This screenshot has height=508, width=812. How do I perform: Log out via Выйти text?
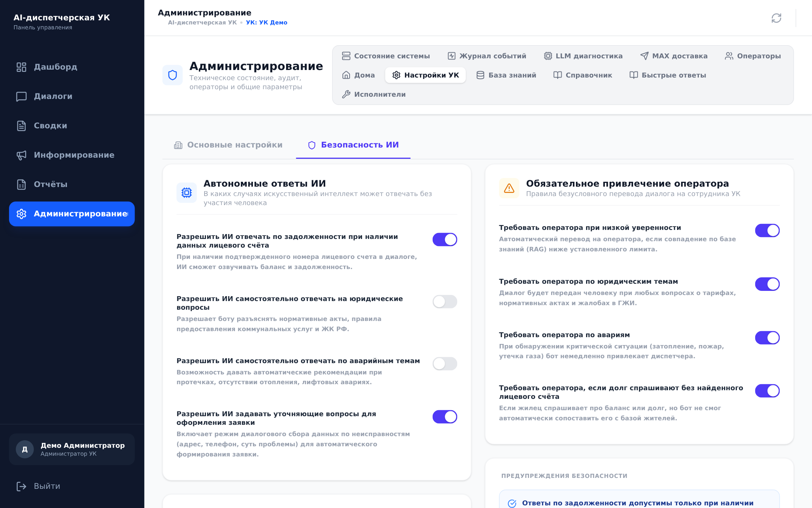click(47, 486)
